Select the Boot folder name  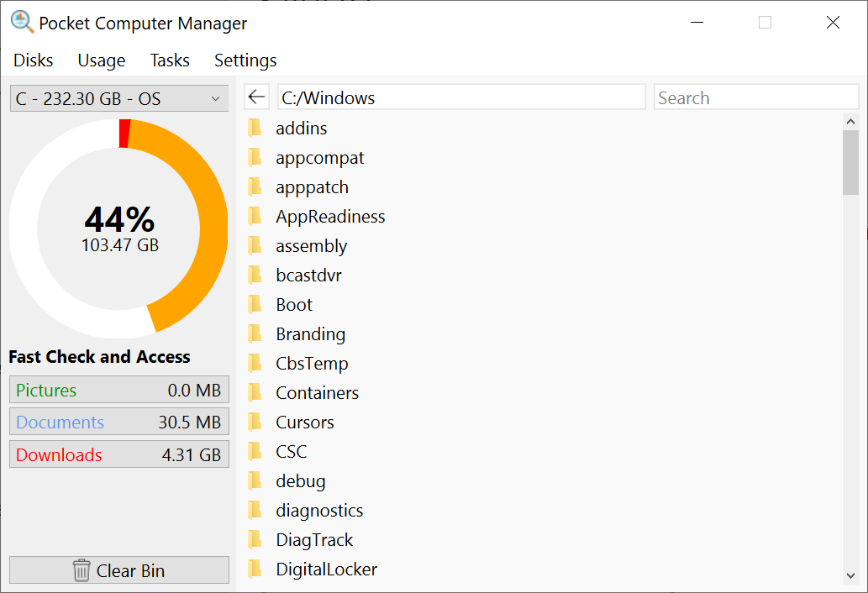pos(294,304)
